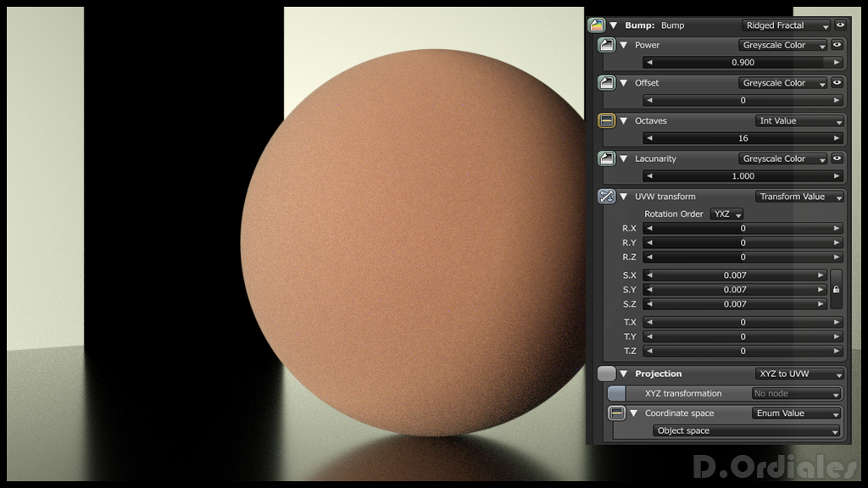868x488 pixels.
Task: Toggle the Bump row eye icon
Action: point(840,25)
